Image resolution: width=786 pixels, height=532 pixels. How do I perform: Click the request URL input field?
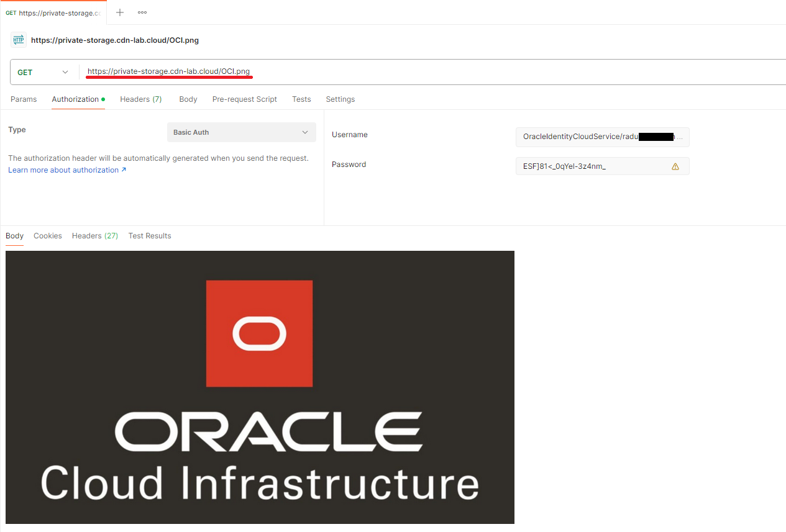[x=435, y=72]
